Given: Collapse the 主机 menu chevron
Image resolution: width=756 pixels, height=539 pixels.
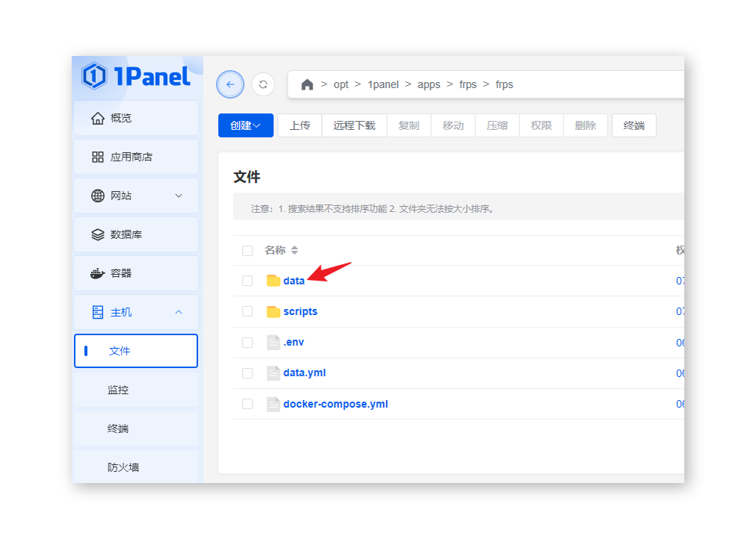Looking at the screenshot, I should tap(179, 312).
